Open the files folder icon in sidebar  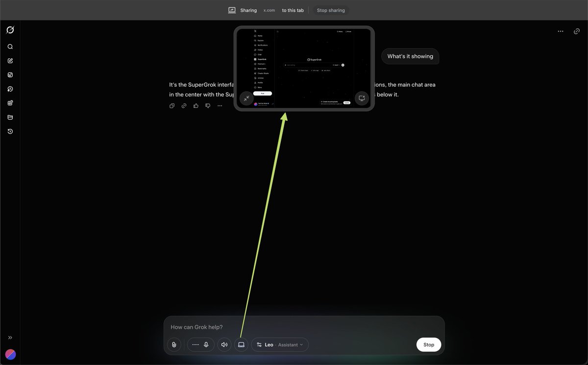coord(10,117)
